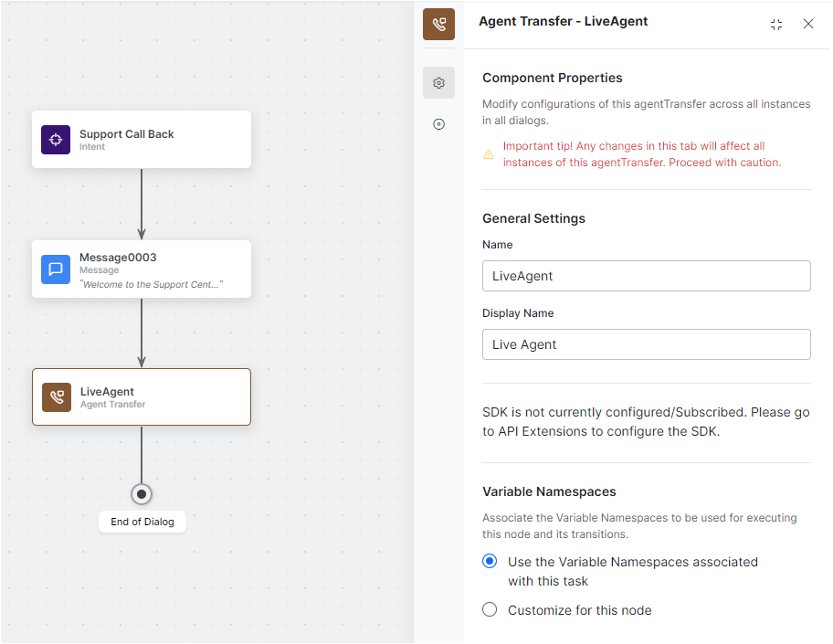Close the Agent Transfer - LiveAgent panel
Screen dimensions: 833x644
pos(808,25)
